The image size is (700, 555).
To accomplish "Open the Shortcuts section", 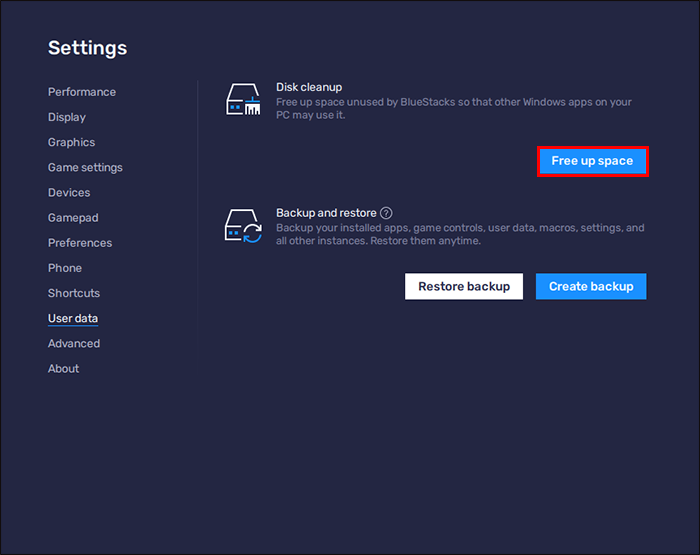I will pyautogui.click(x=74, y=293).
